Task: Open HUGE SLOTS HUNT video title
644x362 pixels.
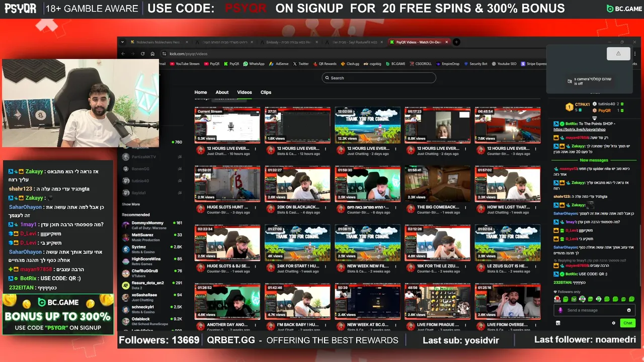Action: (228, 207)
